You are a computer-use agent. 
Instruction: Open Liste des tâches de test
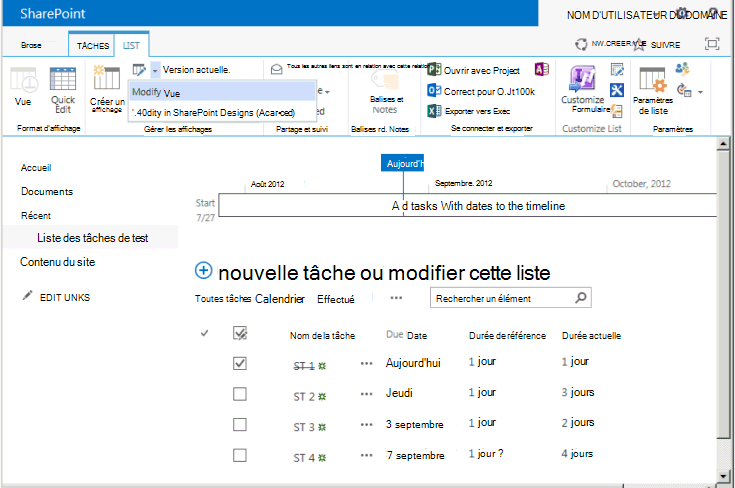(x=92, y=238)
